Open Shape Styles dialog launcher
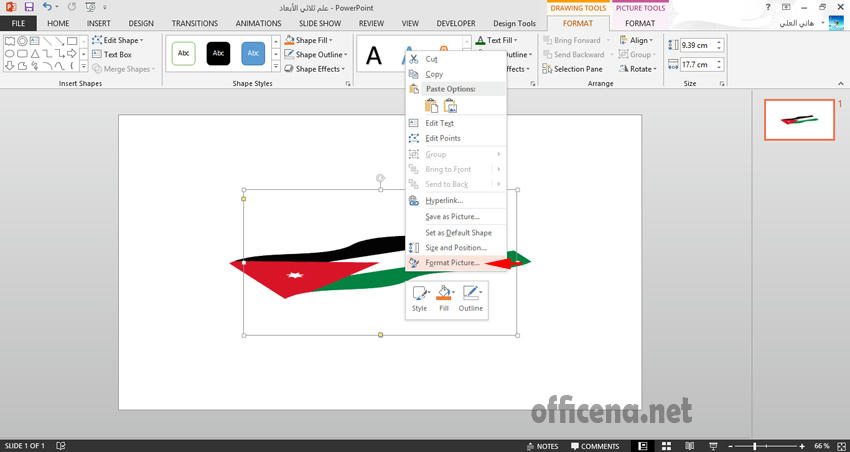This screenshot has height=452, width=850. click(x=348, y=84)
